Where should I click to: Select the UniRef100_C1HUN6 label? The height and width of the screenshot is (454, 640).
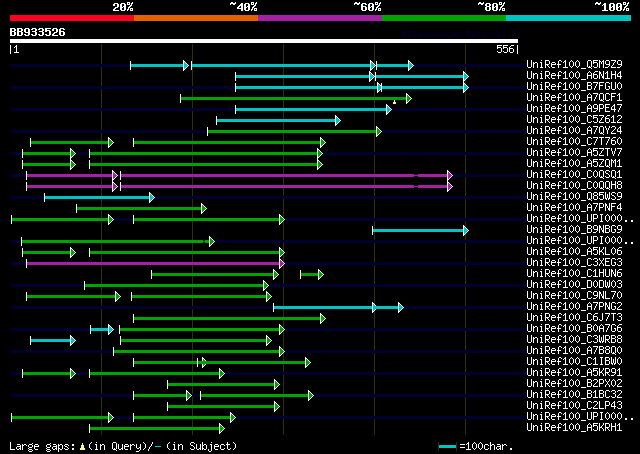pos(574,274)
